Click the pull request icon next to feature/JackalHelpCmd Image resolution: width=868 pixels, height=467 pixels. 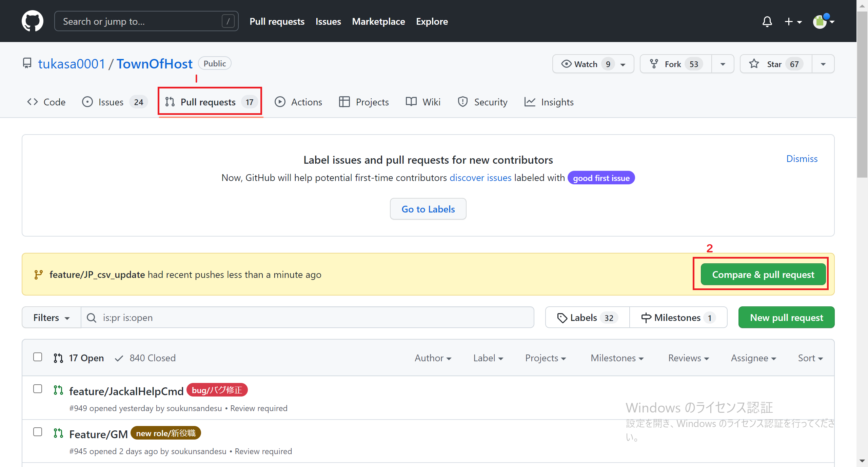pos(58,390)
